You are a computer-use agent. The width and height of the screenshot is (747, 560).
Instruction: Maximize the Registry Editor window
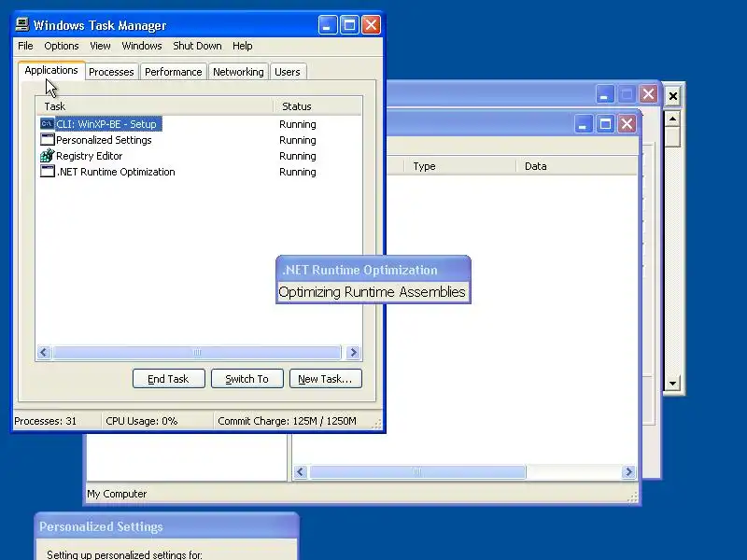[x=605, y=124]
